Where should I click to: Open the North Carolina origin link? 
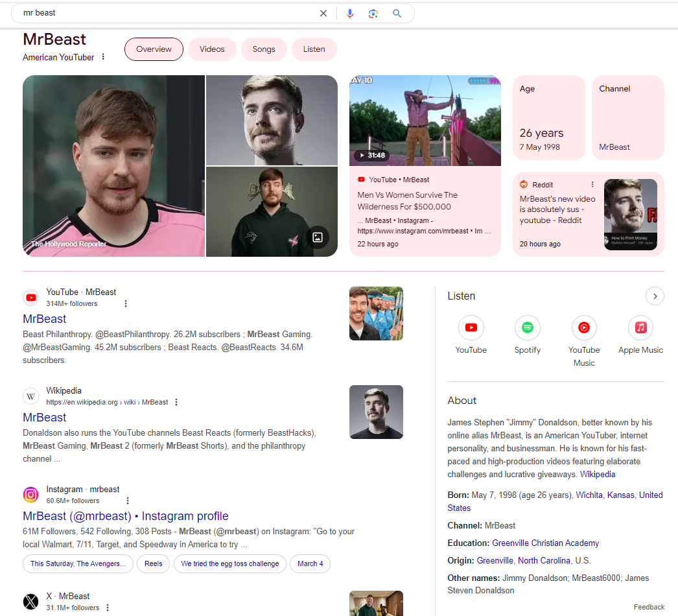coord(544,560)
